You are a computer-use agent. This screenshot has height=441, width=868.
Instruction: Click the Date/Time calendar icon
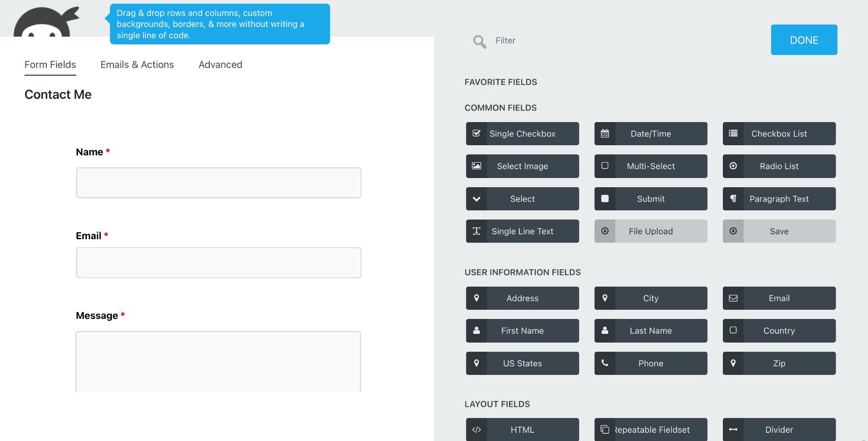point(605,133)
